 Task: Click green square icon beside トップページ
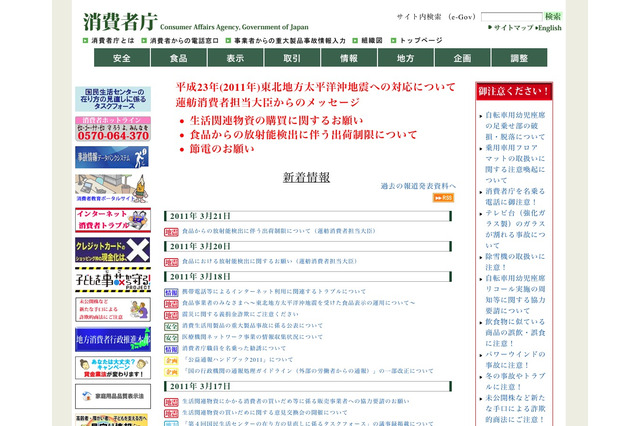click(x=393, y=40)
